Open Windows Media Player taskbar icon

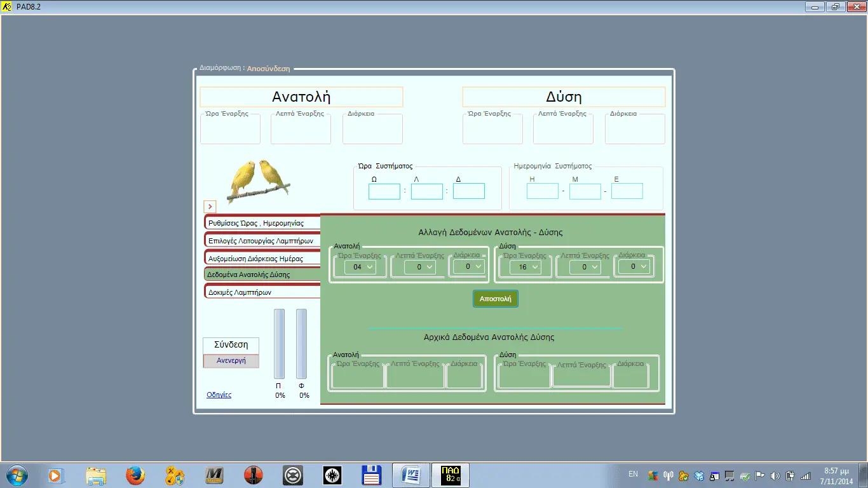[57, 475]
